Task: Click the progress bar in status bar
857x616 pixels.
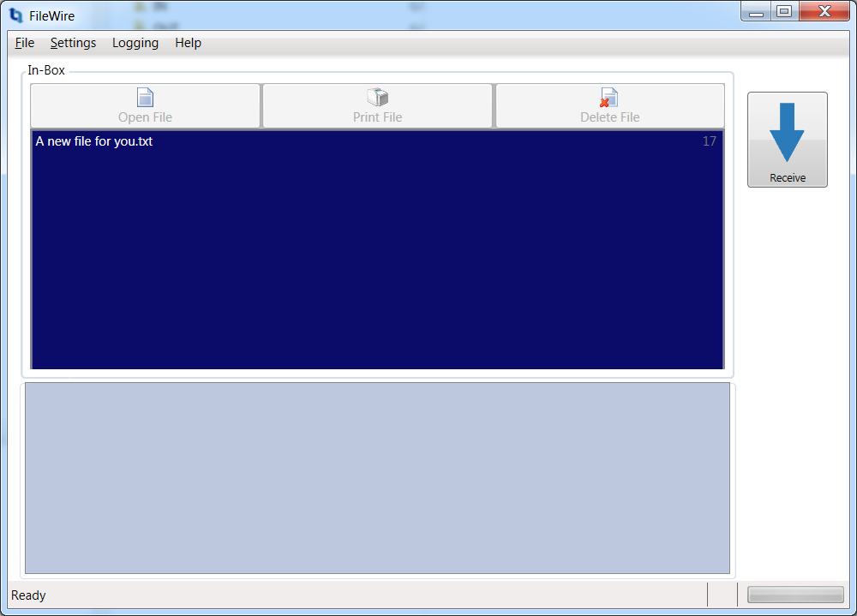Action: [x=795, y=595]
